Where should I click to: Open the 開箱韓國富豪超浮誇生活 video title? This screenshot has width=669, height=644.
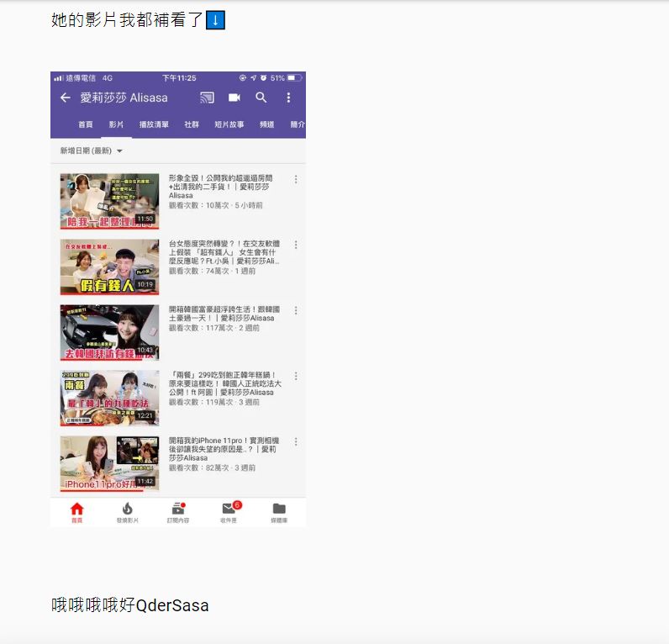222,314
